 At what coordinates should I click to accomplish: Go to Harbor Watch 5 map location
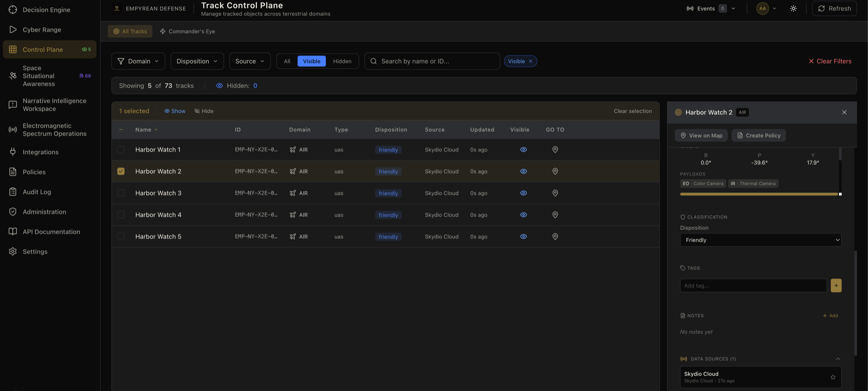click(555, 236)
